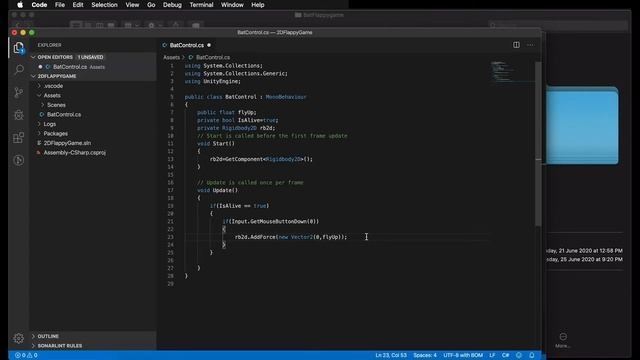Click the feedback smiley in status bar
The height and width of the screenshot is (360, 640).
519,356
